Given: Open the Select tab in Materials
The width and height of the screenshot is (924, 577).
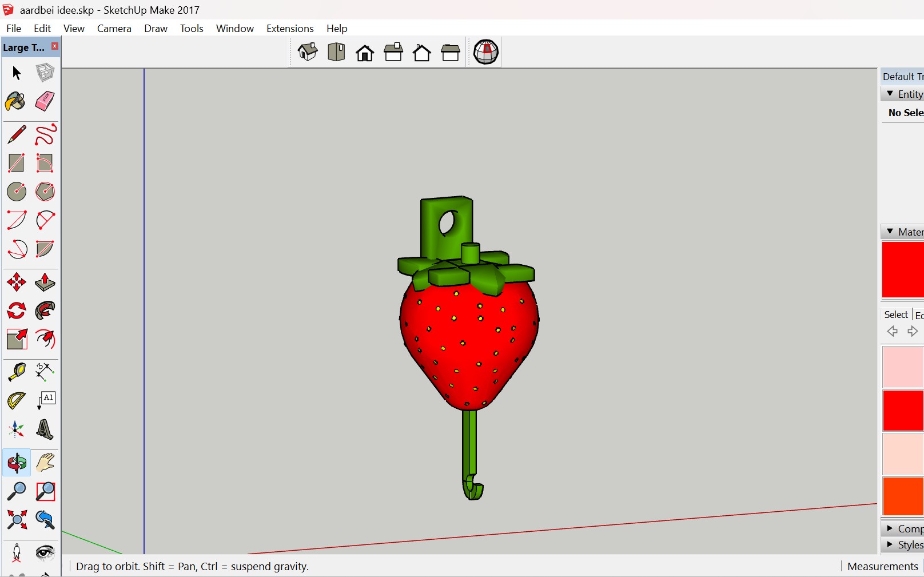Looking at the screenshot, I should 895,315.
